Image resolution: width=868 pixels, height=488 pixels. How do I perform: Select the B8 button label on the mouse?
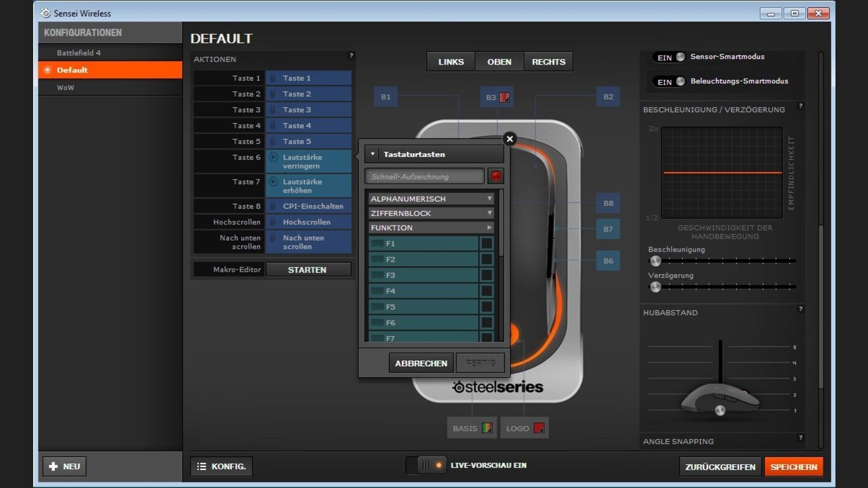pos(608,203)
